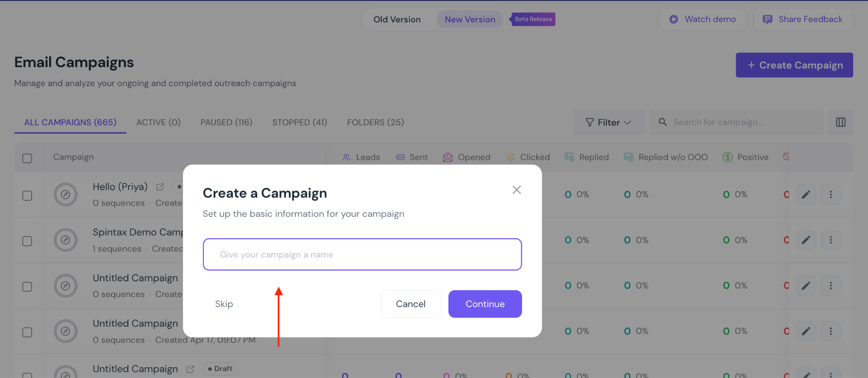Skip naming the campaign

pos(224,304)
